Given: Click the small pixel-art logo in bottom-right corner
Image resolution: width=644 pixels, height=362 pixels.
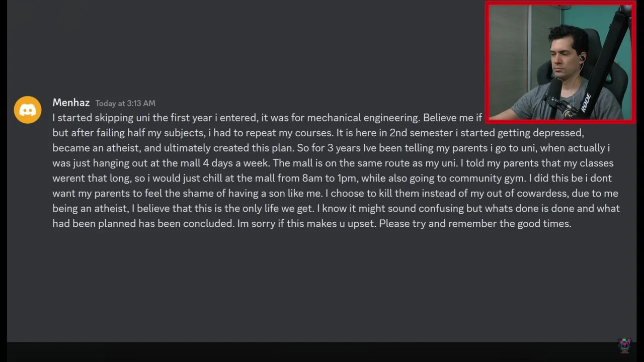Looking at the screenshot, I should coord(625,345).
